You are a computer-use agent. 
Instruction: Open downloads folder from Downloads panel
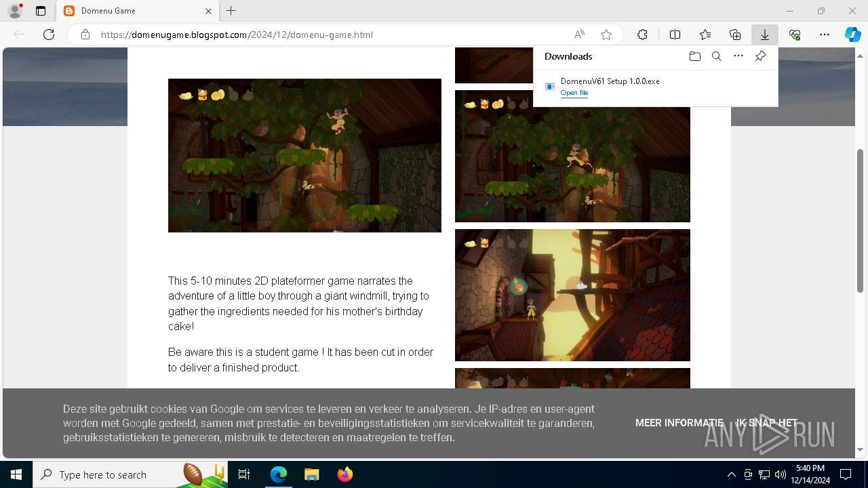pyautogui.click(x=694, y=56)
